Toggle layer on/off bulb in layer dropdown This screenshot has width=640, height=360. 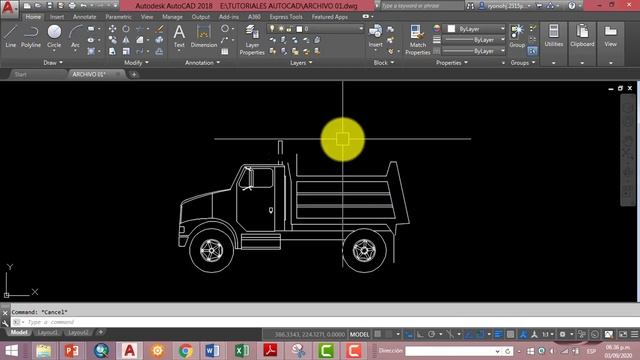click(272, 29)
